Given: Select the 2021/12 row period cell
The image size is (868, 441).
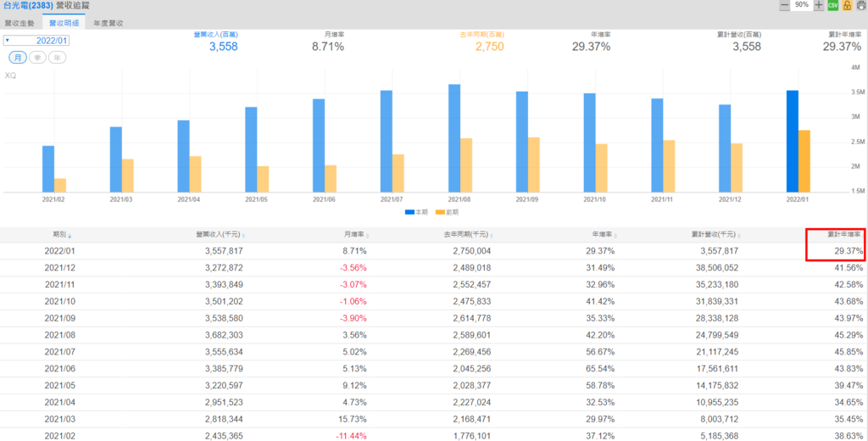Looking at the screenshot, I should tap(60, 268).
